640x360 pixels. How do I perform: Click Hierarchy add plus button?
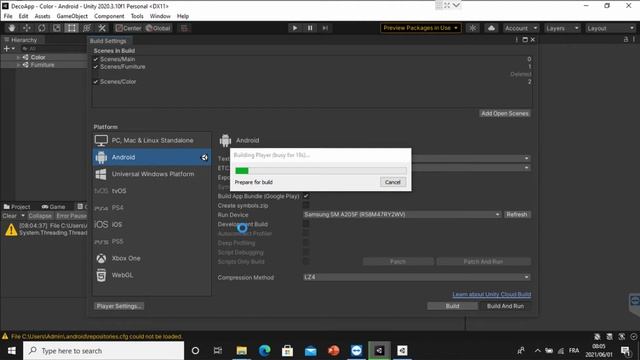(9, 49)
